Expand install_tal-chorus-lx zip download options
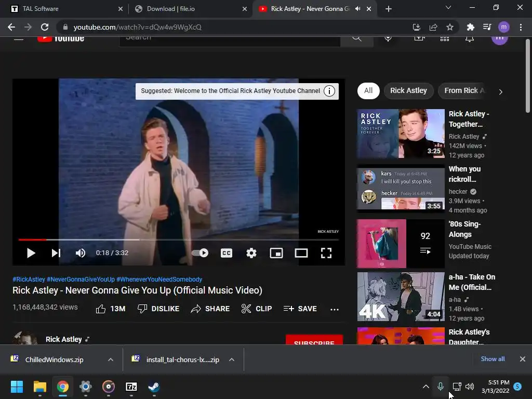This screenshot has width=532, height=399. pos(232,360)
